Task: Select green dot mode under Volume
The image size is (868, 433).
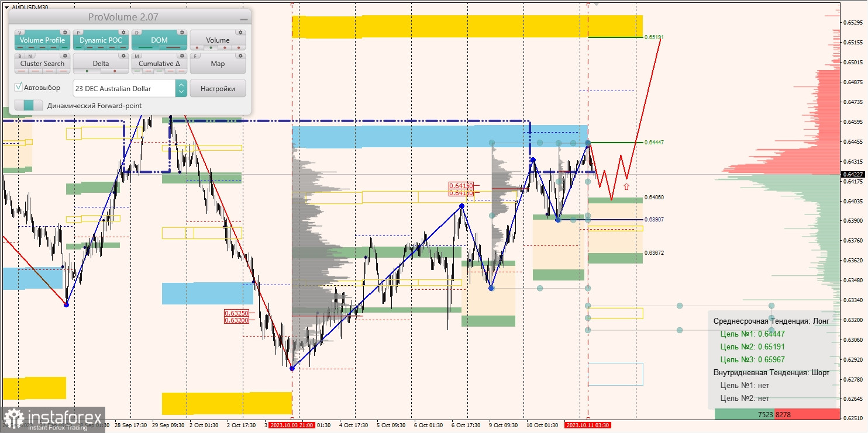Action: (x=211, y=47)
